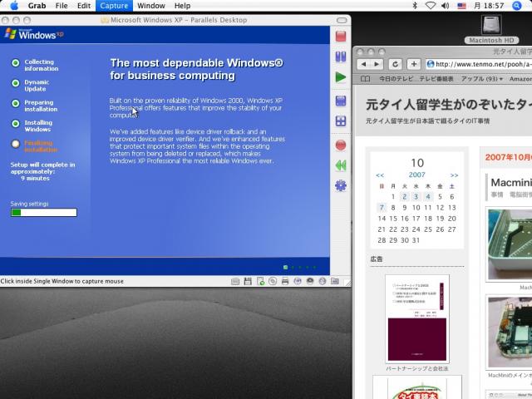Open the 今日のテレビ bookmark in Safari

coord(396,79)
